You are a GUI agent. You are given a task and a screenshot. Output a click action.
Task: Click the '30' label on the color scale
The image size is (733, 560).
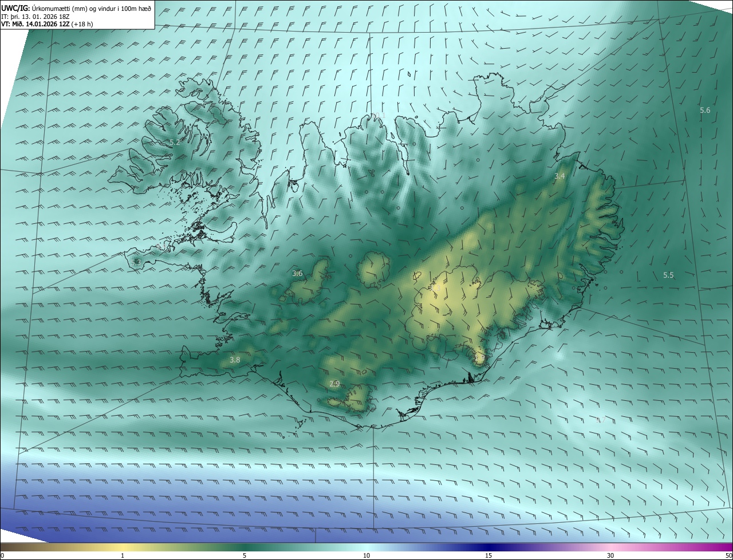click(610, 555)
